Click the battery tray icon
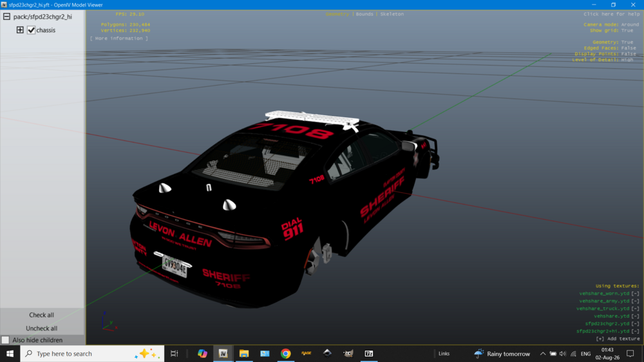Viewport: 644px width, 362px height. 553,354
